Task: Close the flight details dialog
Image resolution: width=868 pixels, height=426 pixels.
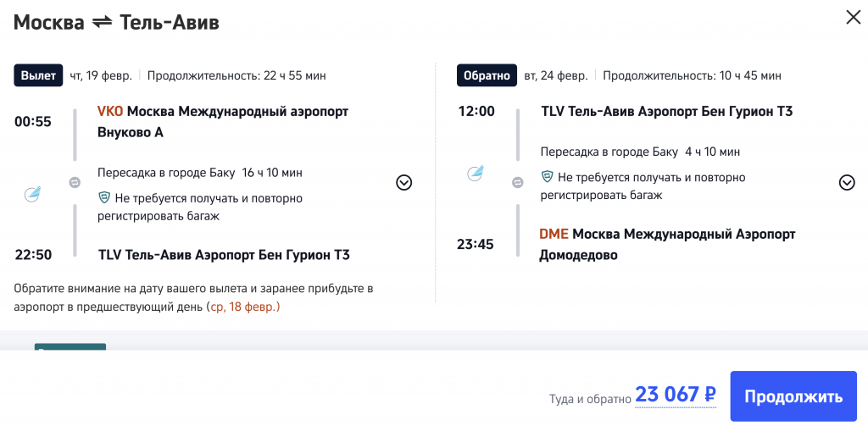Action: click(x=853, y=17)
